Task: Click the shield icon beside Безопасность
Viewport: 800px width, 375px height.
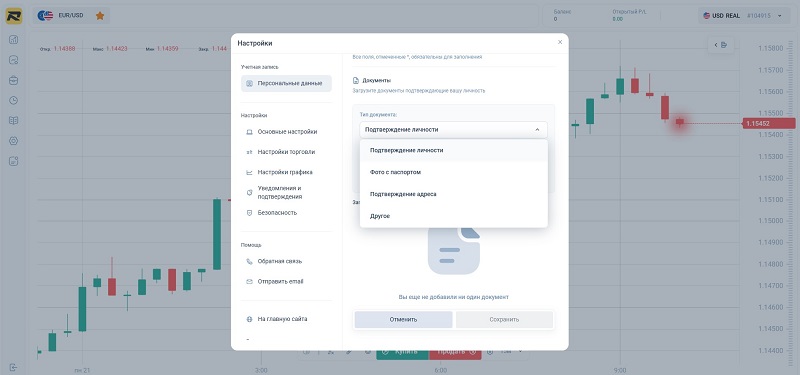Action: click(249, 213)
